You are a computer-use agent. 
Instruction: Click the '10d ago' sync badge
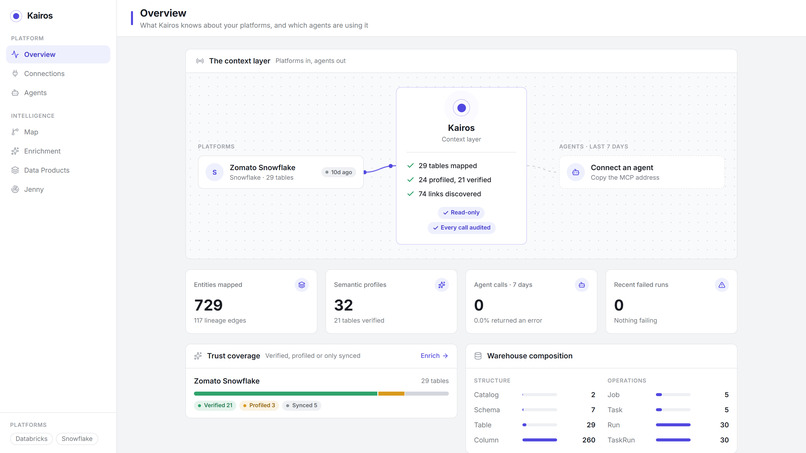tap(338, 172)
